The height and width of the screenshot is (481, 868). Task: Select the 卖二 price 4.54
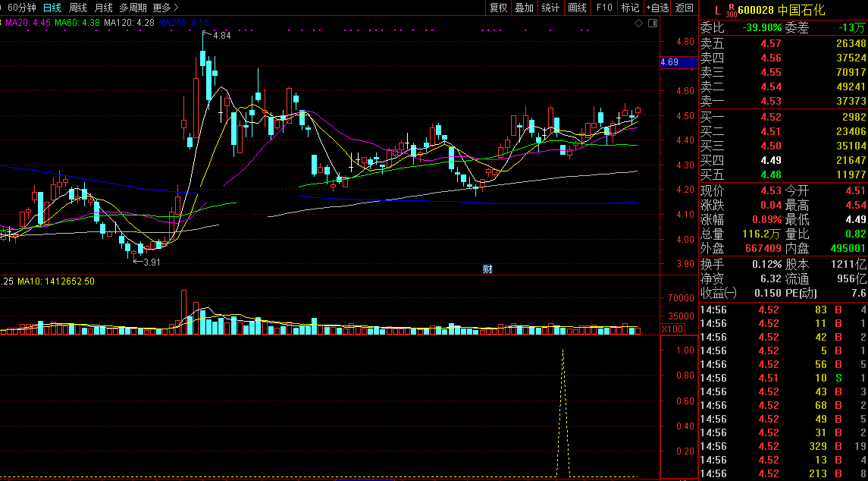[770, 86]
